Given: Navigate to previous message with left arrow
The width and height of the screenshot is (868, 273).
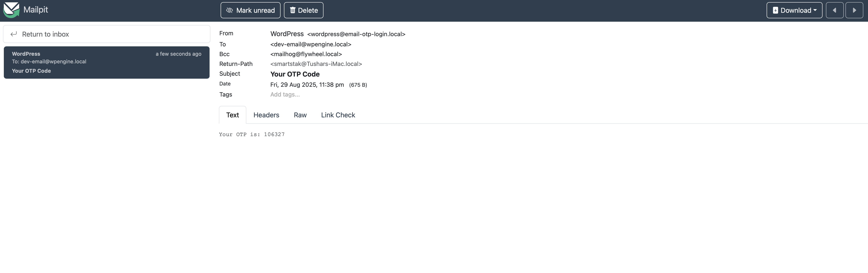Looking at the screenshot, I should pyautogui.click(x=835, y=10).
